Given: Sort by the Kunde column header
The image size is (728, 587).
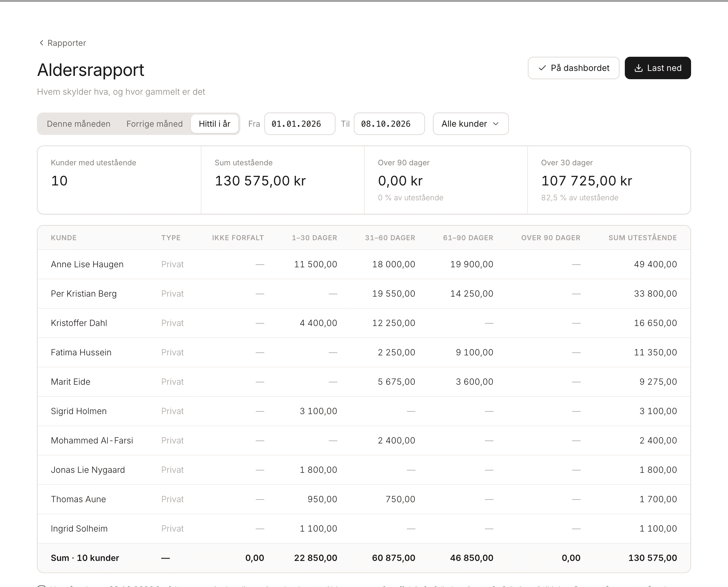Looking at the screenshot, I should (x=64, y=238).
